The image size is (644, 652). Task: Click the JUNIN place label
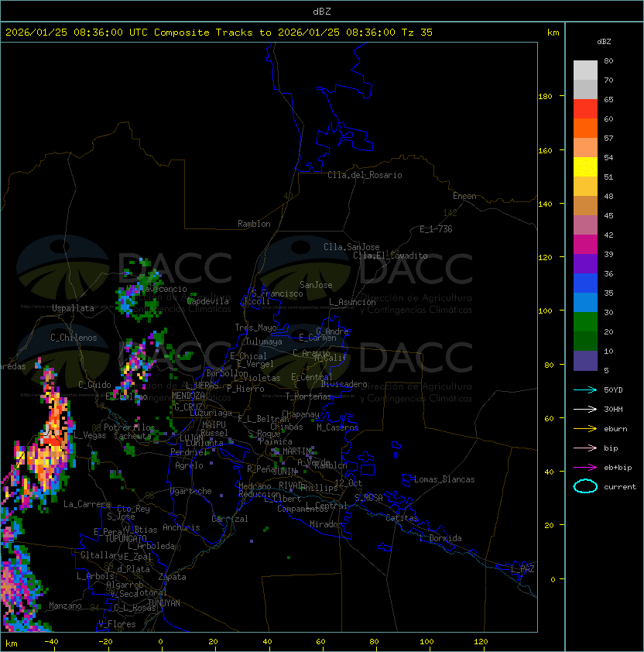tap(285, 472)
